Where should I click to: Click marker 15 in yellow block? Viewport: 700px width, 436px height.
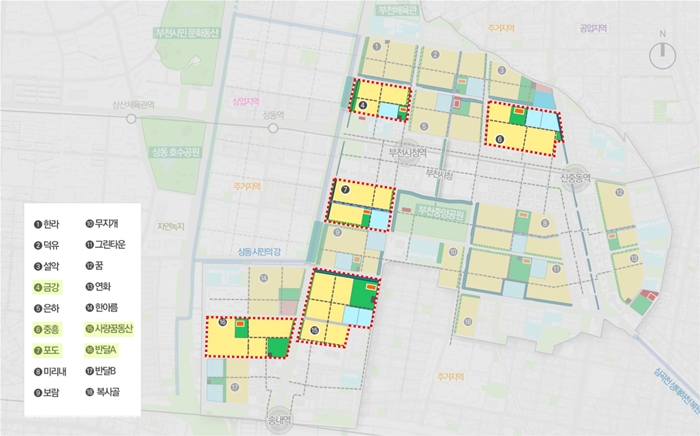(x=315, y=330)
